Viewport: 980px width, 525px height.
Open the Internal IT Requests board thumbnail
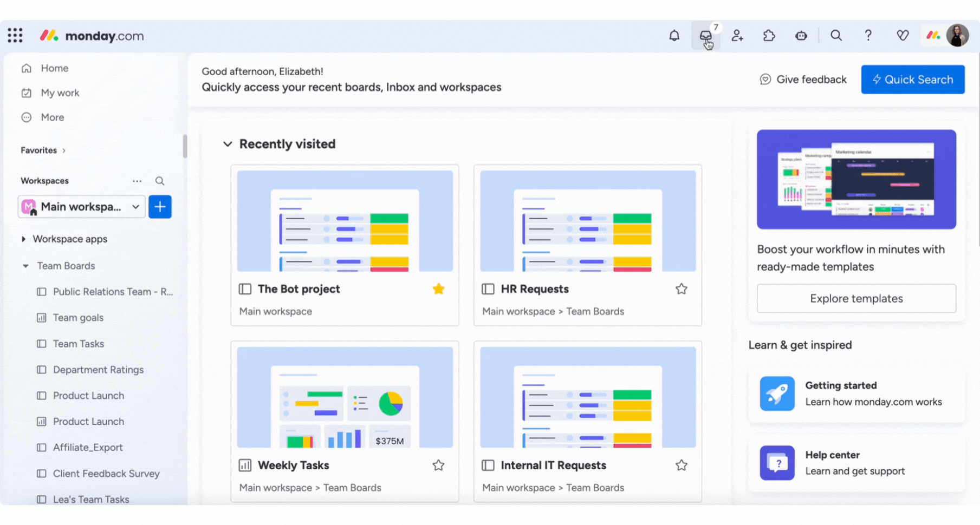[587, 397]
